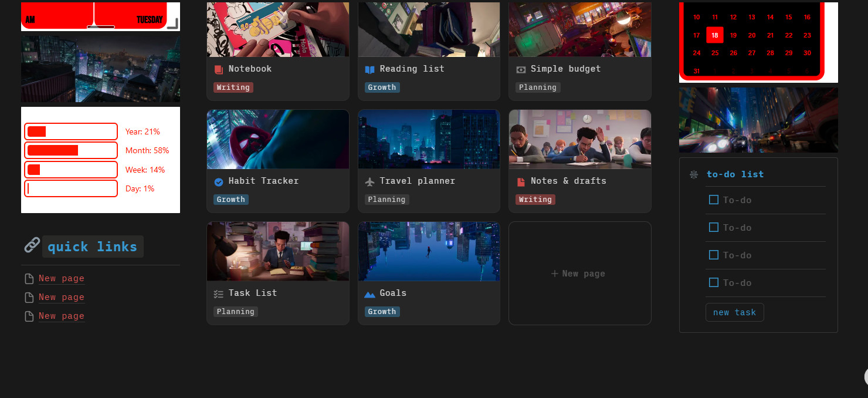Click the Planning tag on Task List card
This screenshot has width=868, height=398.
[236, 312]
